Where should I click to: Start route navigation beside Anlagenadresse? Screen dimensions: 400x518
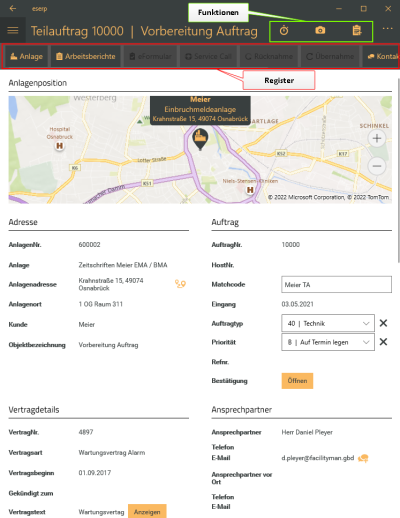click(180, 284)
